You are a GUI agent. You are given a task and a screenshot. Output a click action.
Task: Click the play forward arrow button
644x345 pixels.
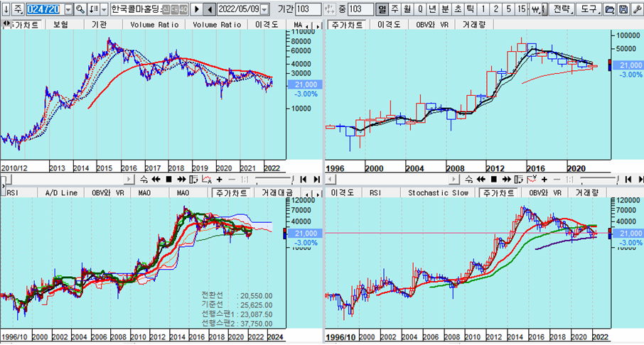(x=196, y=9)
